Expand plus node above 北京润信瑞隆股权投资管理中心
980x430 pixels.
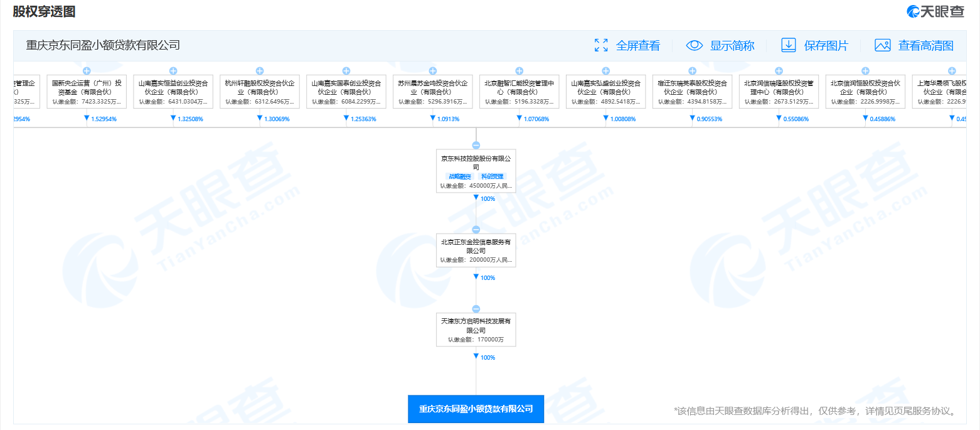(779, 71)
